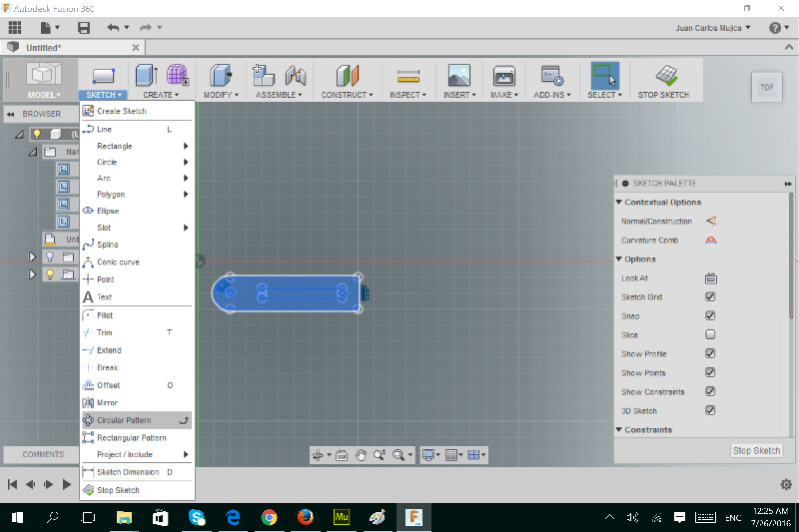Click the Measure ruler icon under INSPECT
The image size is (799, 532).
point(408,77)
